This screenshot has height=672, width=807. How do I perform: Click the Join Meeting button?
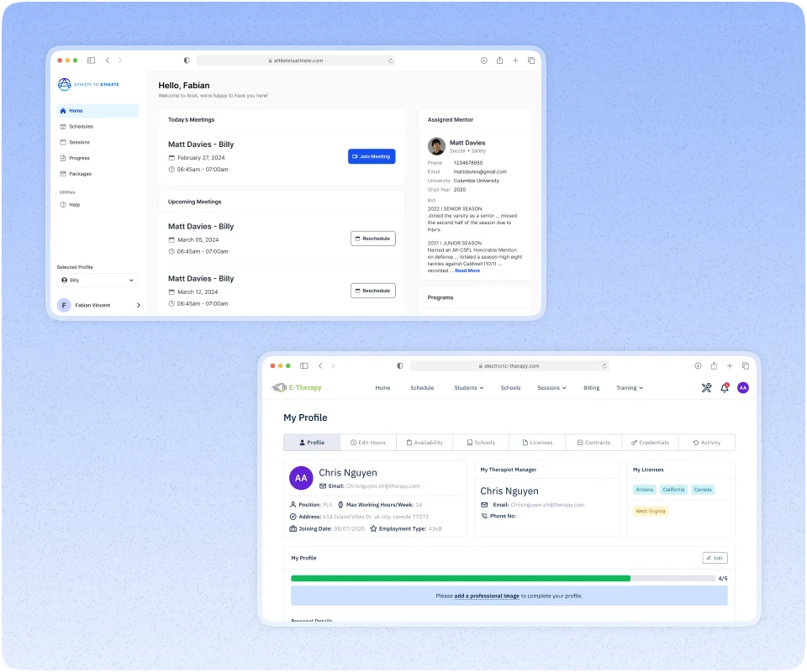372,156
